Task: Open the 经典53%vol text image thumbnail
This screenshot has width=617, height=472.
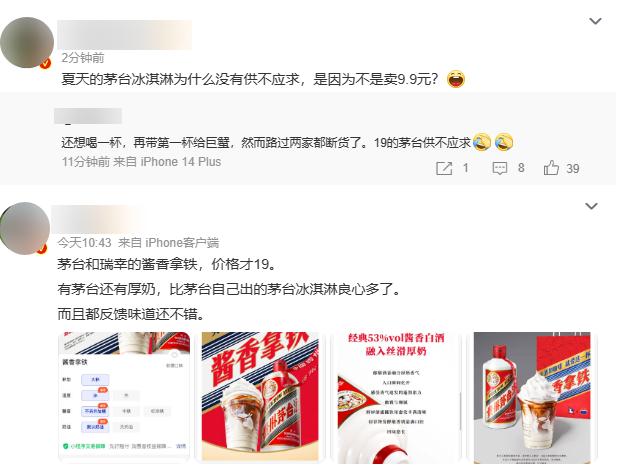Action: tap(395, 396)
